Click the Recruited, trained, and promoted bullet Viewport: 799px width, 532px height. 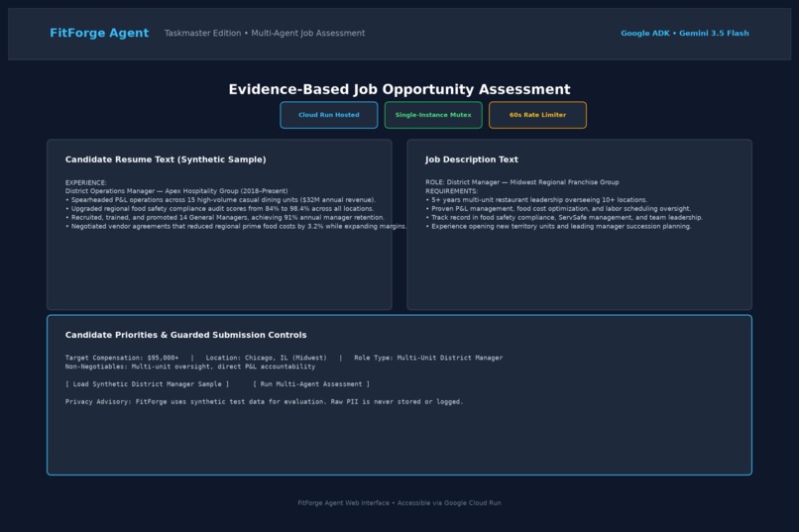tap(225, 217)
